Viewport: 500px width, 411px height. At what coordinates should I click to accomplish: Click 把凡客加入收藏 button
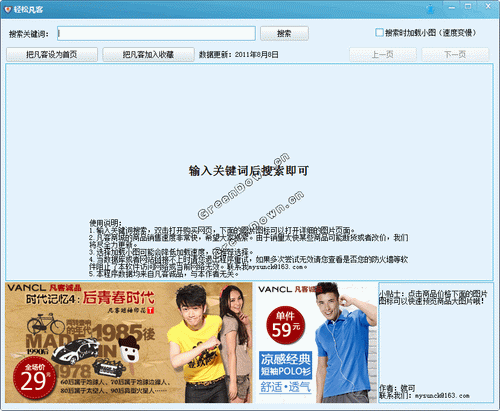[148, 55]
